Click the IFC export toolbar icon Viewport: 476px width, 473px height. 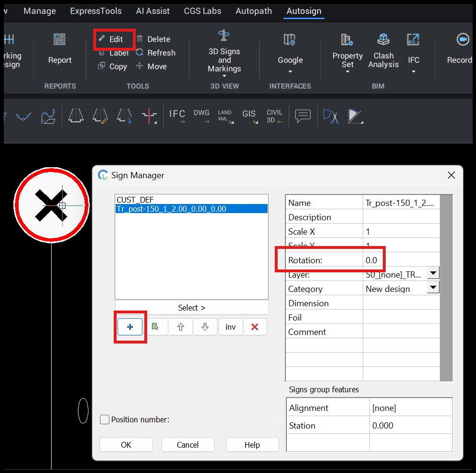point(177,116)
